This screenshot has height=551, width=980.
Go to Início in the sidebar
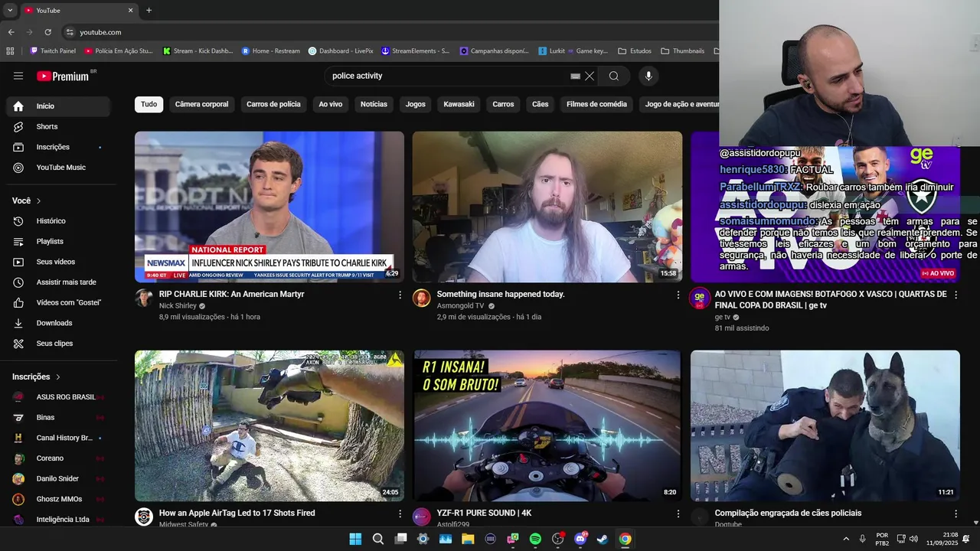tap(58, 106)
